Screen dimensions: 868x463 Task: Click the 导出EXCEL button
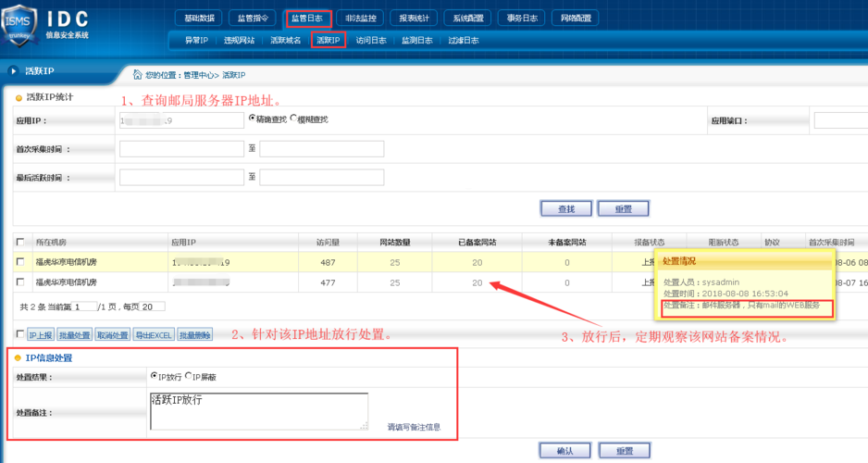pos(154,334)
